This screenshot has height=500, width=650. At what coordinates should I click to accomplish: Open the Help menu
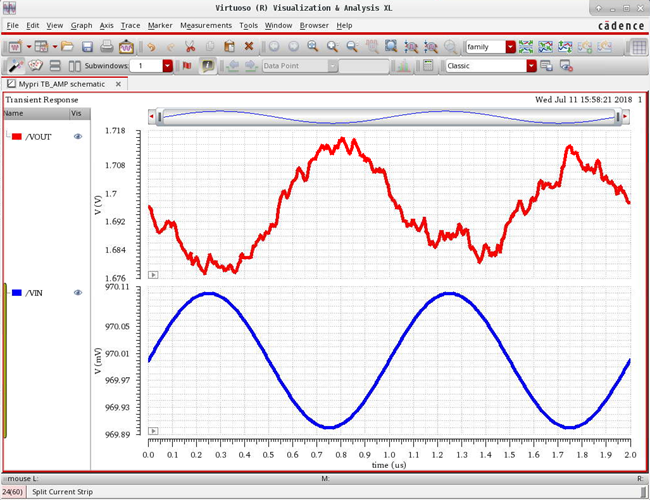coord(344,26)
